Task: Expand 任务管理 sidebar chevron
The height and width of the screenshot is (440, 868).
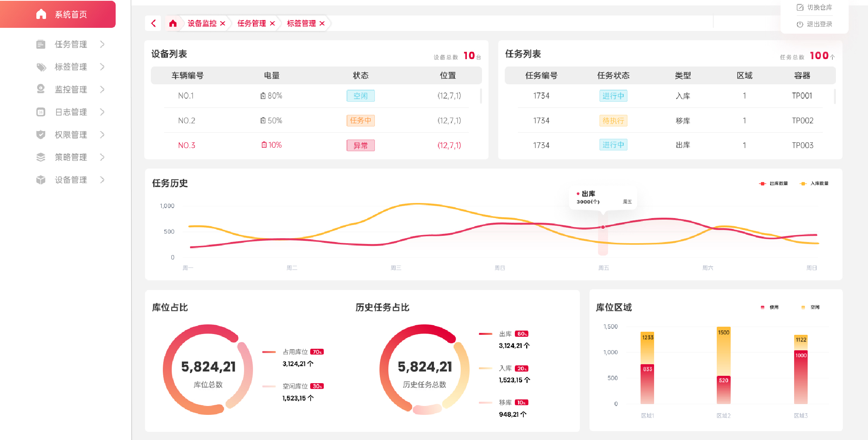Action: [x=102, y=44]
